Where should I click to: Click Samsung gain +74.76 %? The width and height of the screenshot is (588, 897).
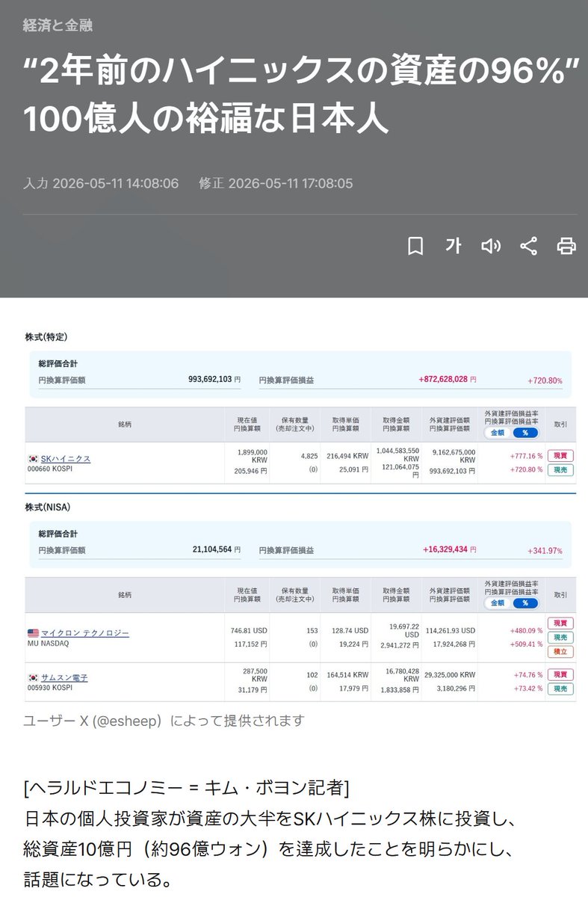[527, 676]
